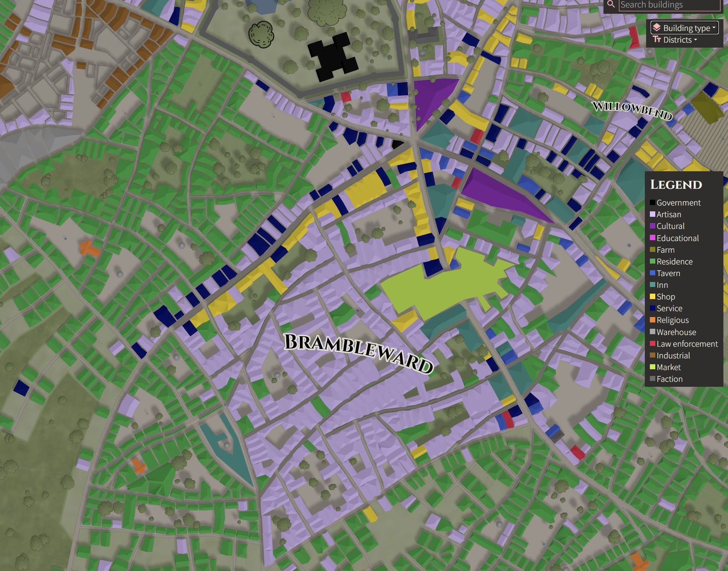728x571 pixels.
Task: Click the text-size icon next to Districts
Action: pos(657,40)
